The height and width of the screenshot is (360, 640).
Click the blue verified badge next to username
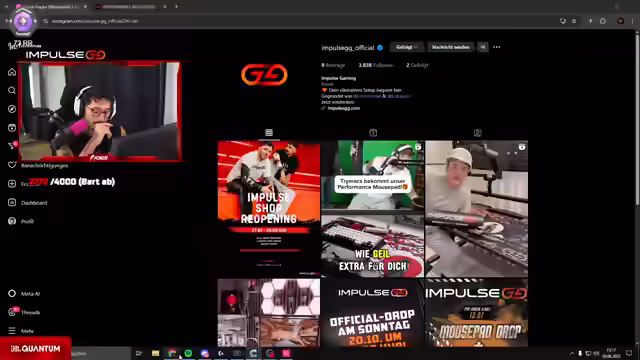pyautogui.click(x=380, y=48)
